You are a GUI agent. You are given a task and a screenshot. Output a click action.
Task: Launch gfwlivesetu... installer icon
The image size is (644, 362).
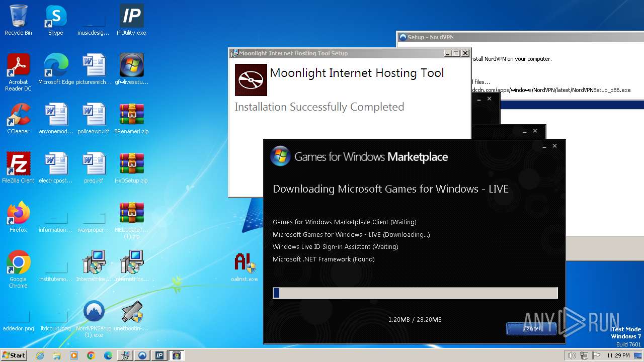coord(131,69)
